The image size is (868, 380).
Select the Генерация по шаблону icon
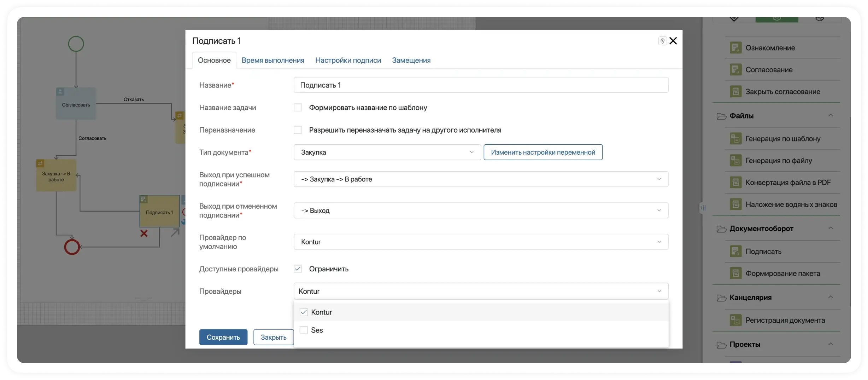[x=735, y=139]
